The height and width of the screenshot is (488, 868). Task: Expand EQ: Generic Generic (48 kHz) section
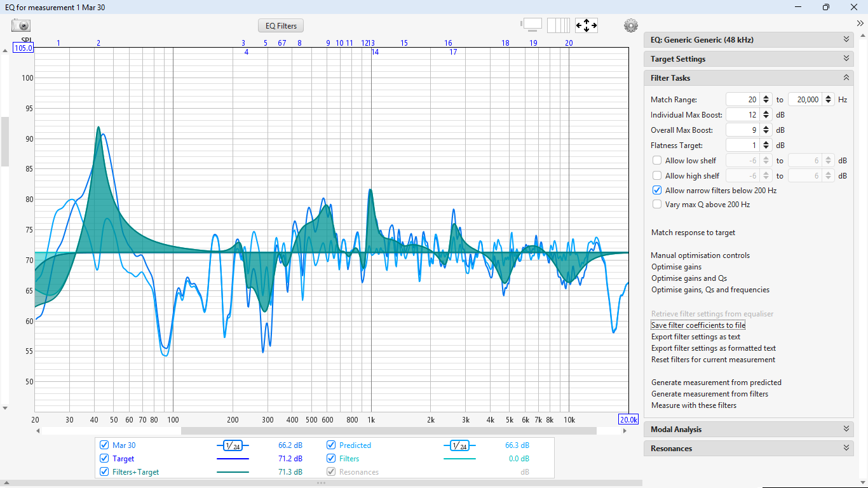point(749,39)
